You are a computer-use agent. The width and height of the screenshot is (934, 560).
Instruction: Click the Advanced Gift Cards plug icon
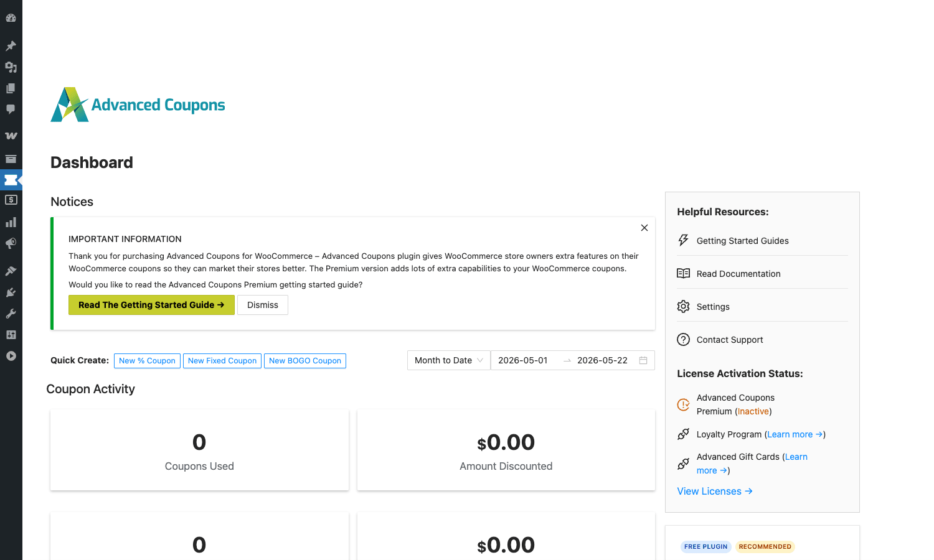[683, 464]
